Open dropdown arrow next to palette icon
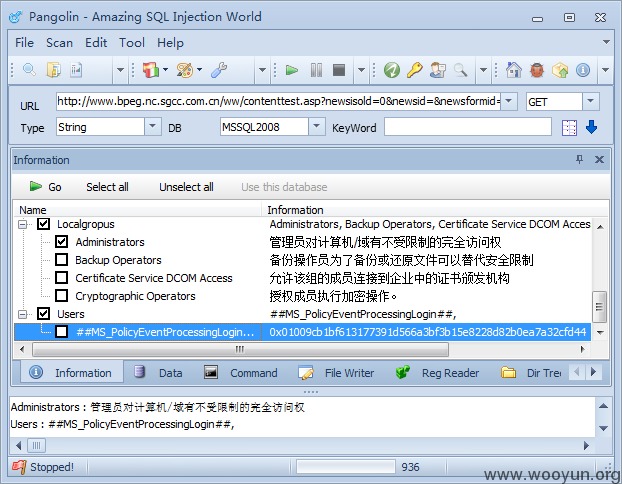Image resolution: width=622 pixels, height=484 pixels. pyautogui.click(x=200, y=70)
